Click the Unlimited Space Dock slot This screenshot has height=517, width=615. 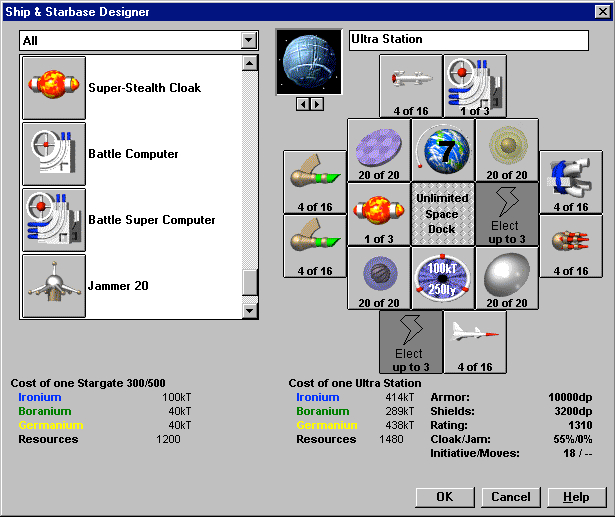(x=442, y=214)
